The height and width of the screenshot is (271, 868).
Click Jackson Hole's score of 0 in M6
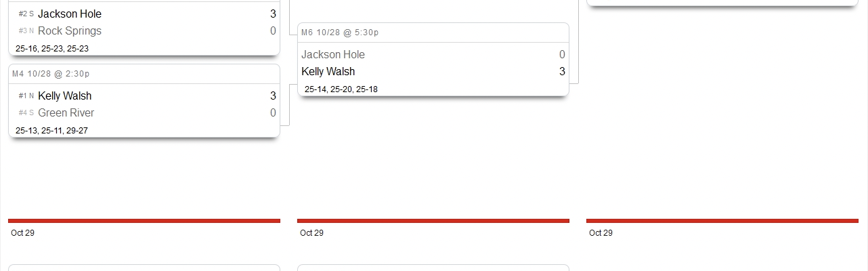tap(562, 54)
